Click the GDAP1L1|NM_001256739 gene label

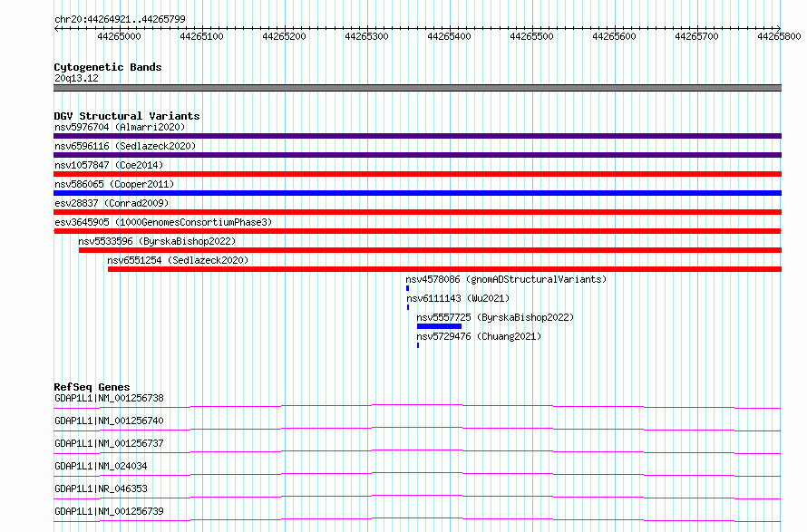[x=109, y=511]
